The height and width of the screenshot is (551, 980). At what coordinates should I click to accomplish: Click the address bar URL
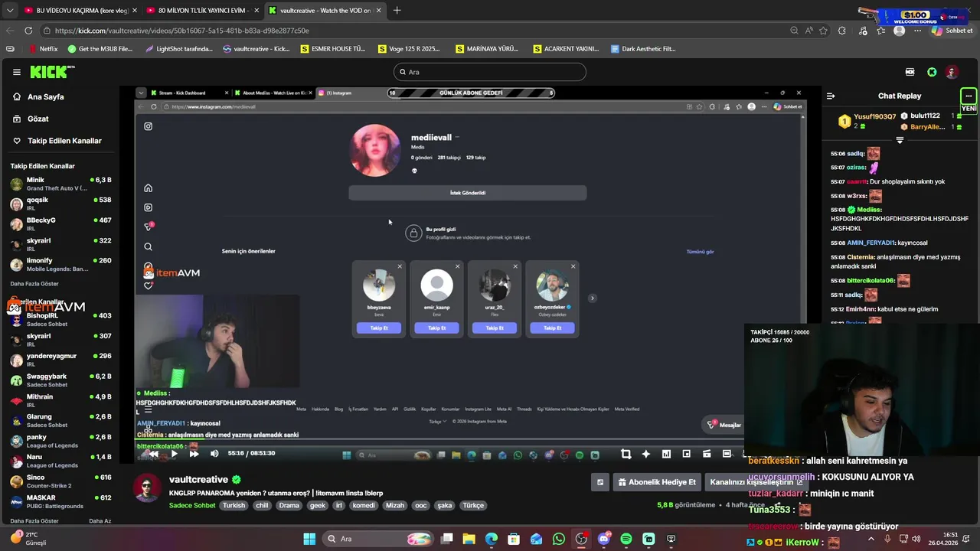click(x=182, y=31)
